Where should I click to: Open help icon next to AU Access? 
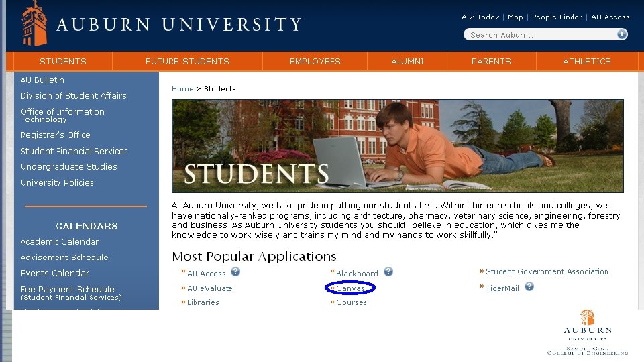235,271
